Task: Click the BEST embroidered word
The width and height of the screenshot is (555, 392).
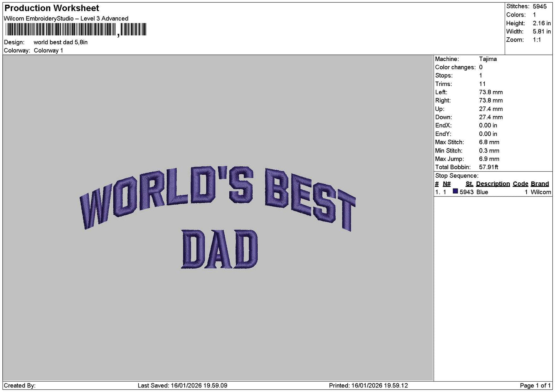Action: [310, 200]
